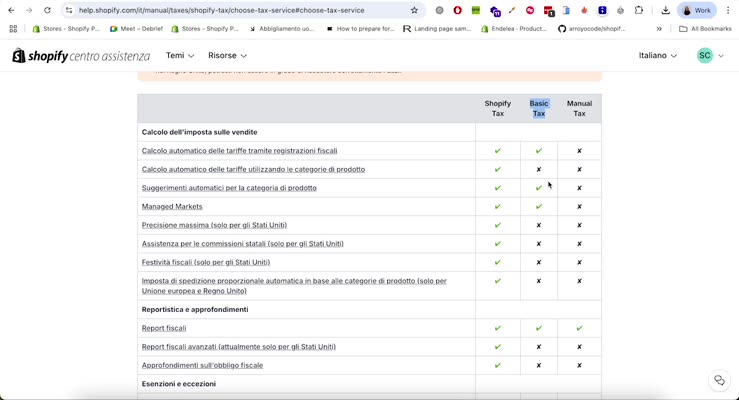Open the How to prepare for... bookmark

click(x=360, y=29)
